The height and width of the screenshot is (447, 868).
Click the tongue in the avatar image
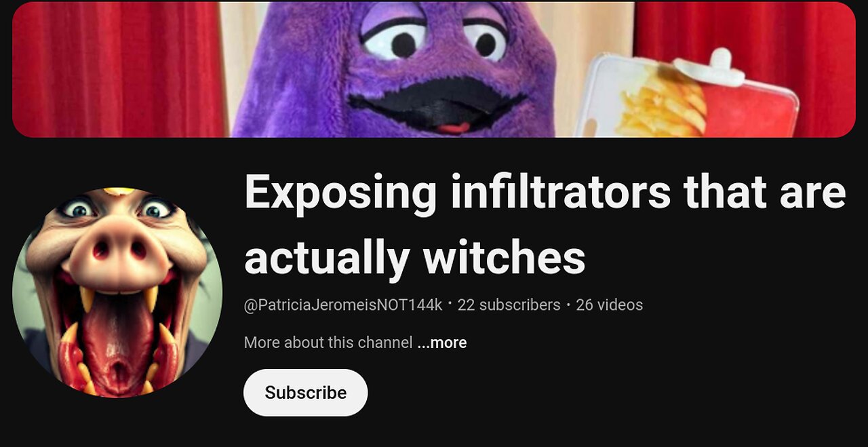118,339
